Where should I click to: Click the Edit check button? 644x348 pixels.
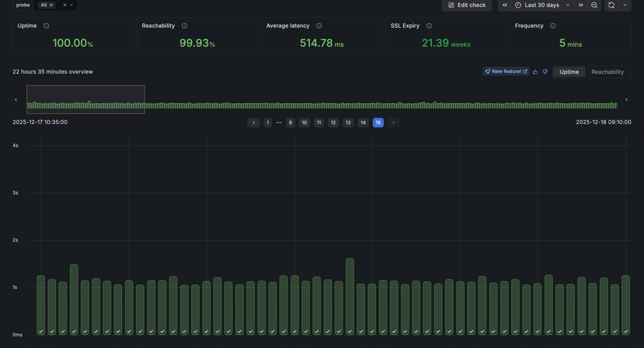tap(467, 5)
